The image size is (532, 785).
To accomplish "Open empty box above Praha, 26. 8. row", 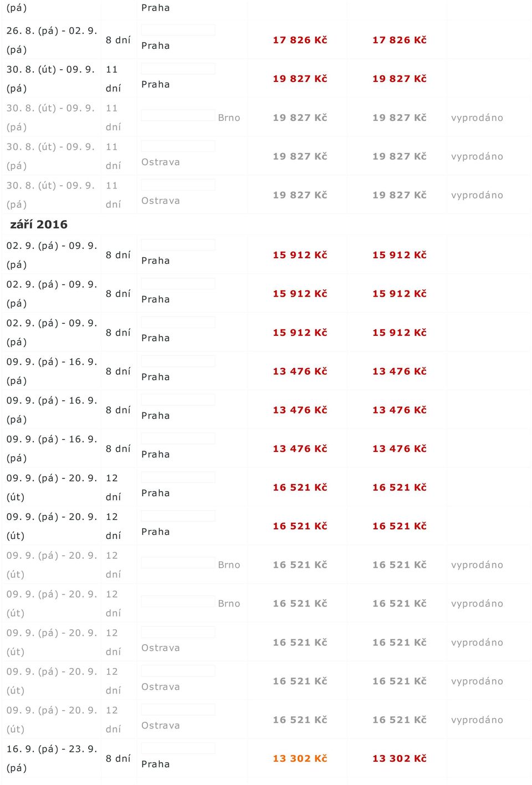I will coord(178,30).
